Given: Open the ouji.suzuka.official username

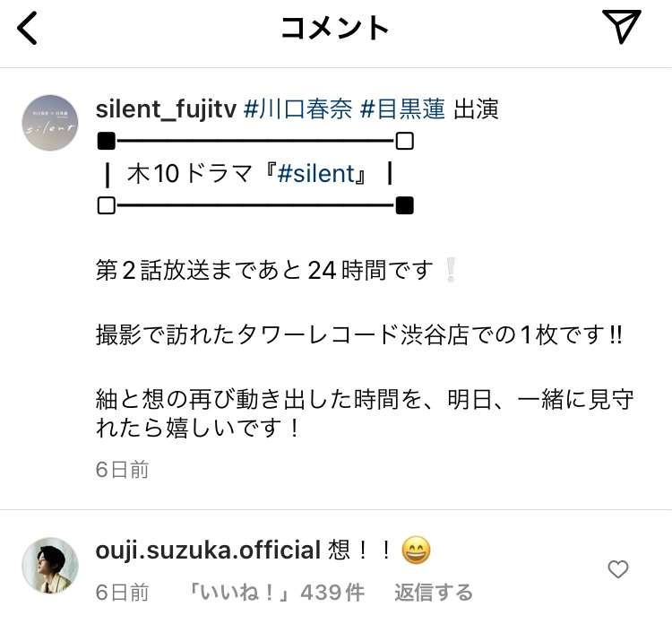Looking at the screenshot, I should pos(208,550).
